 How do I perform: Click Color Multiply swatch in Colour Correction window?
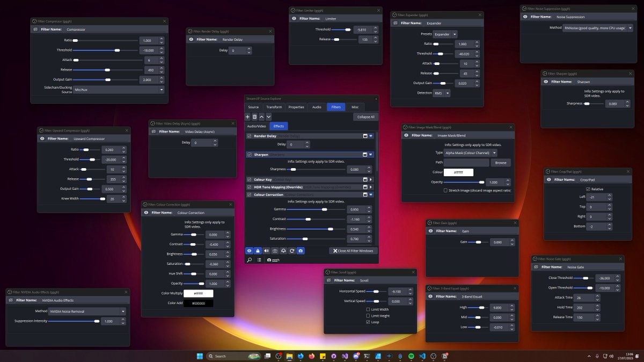pyautogui.click(x=199, y=294)
